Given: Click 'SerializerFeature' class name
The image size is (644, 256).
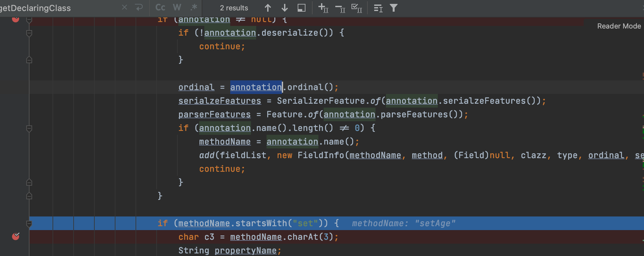Looking at the screenshot, I should (x=321, y=101).
